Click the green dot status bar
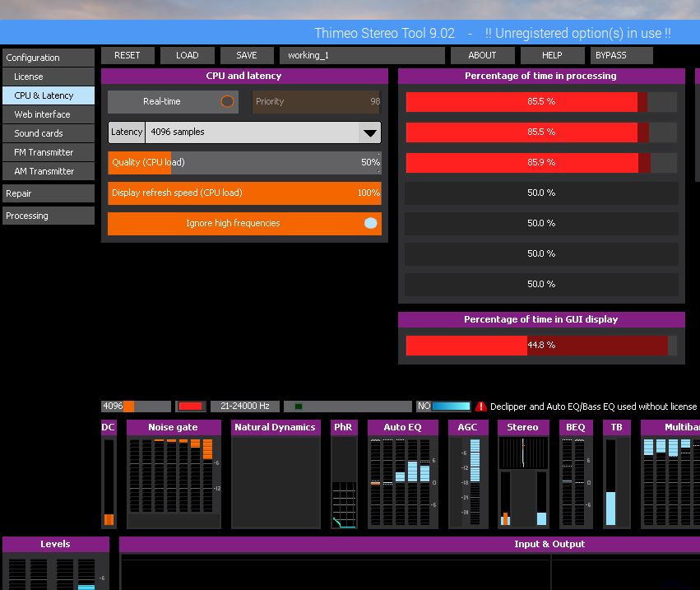This screenshot has height=590, width=700. click(x=348, y=406)
